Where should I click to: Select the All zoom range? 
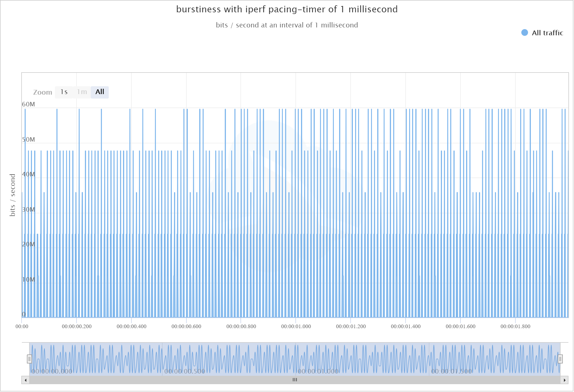click(x=100, y=92)
